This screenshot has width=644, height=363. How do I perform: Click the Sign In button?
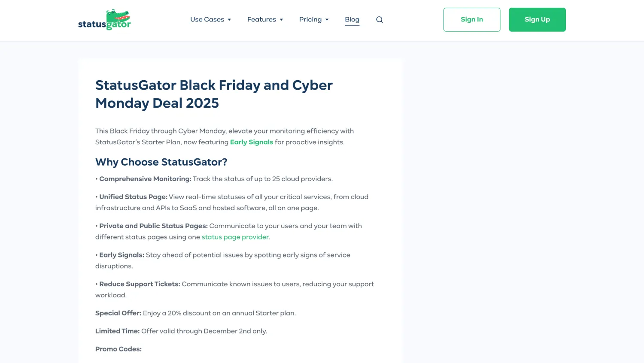click(x=472, y=19)
